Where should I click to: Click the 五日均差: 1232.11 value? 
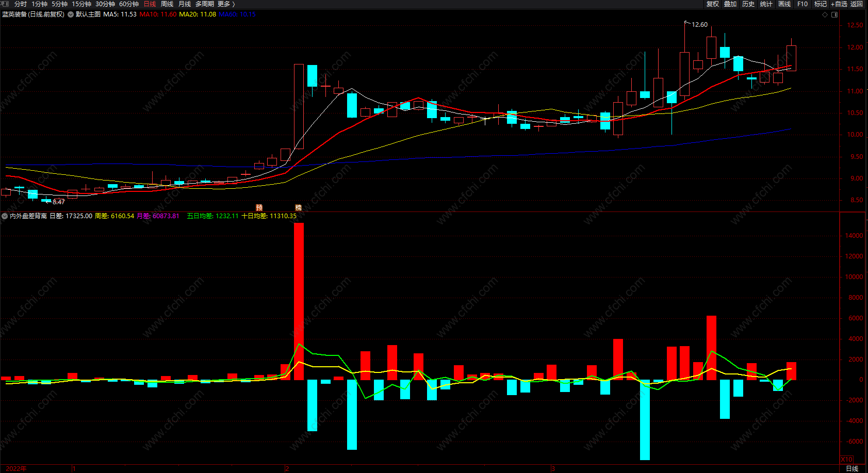pyautogui.click(x=212, y=216)
